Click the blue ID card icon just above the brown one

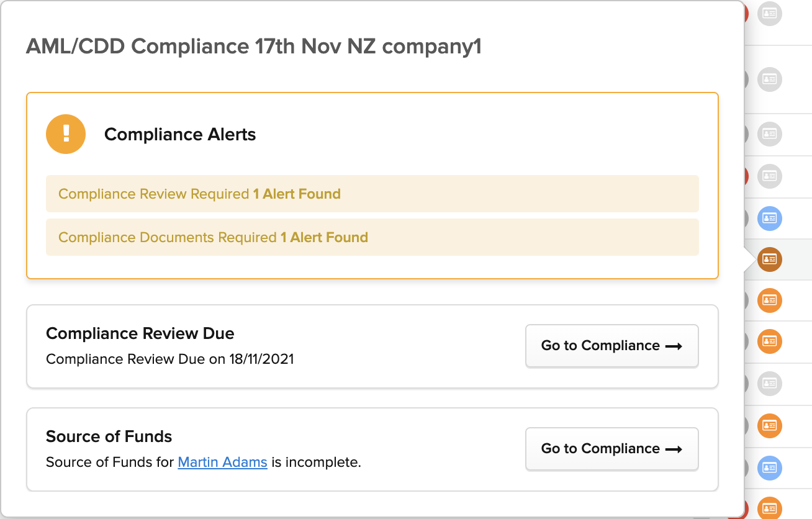[x=770, y=218]
